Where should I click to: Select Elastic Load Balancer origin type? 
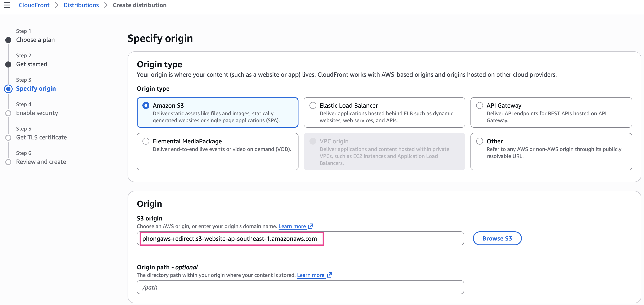(312, 105)
